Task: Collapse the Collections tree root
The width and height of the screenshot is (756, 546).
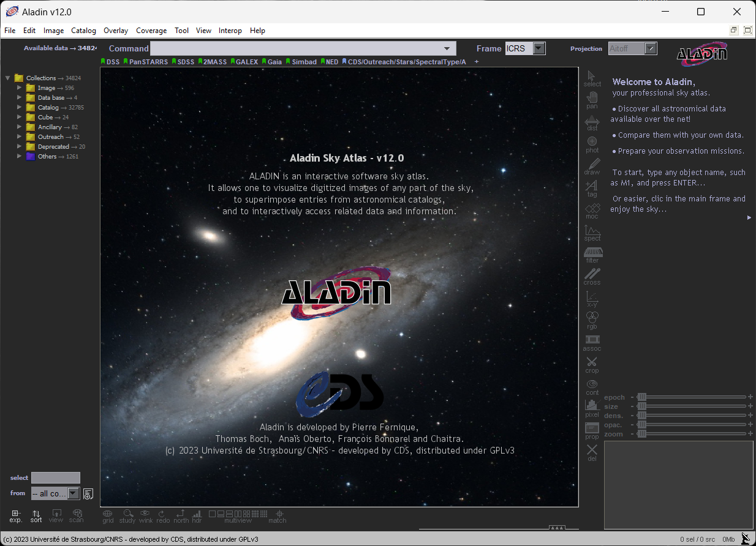Action: tap(8, 78)
